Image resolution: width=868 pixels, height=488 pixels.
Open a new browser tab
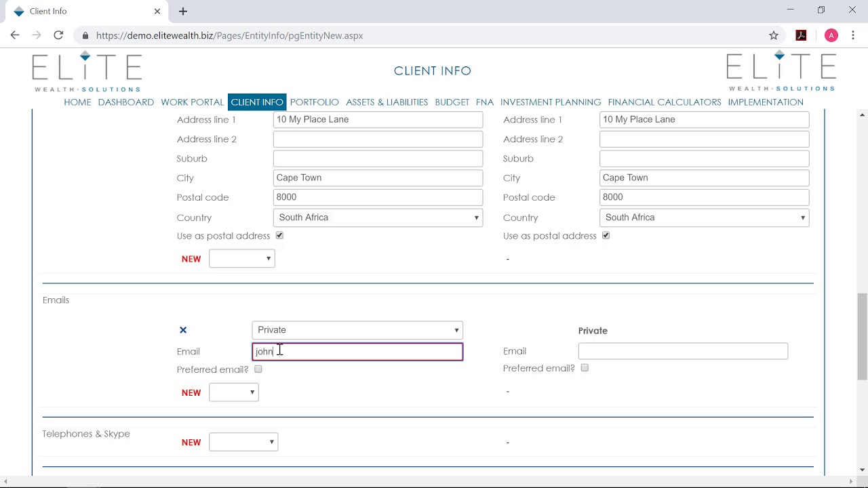pos(183,12)
